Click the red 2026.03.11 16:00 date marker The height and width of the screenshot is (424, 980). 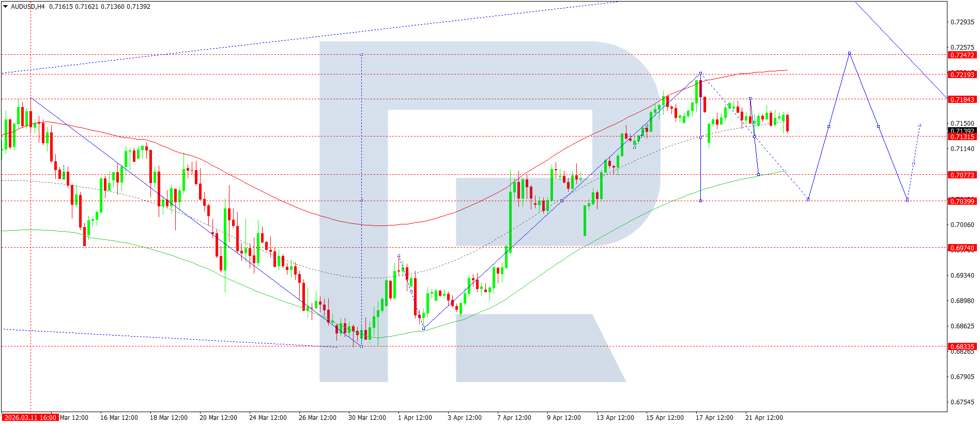[29, 418]
